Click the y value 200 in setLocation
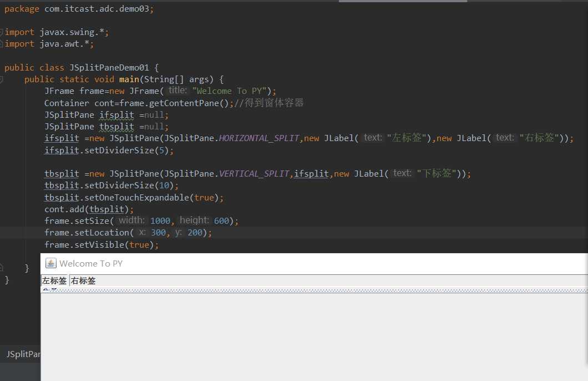 (195, 233)
